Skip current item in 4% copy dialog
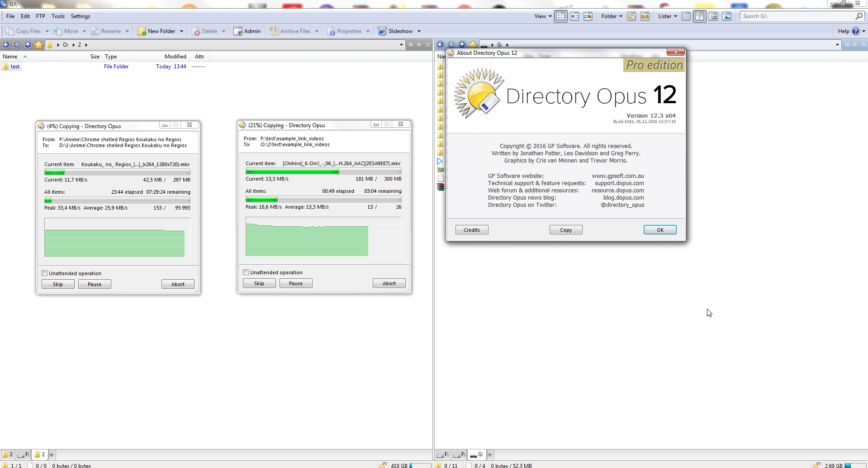Viewport: 868px width, 468px height. [58, 284]
